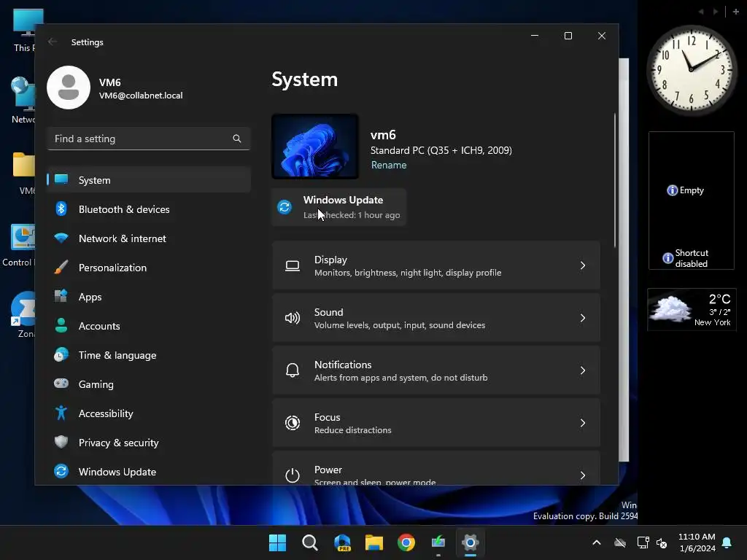Open Network & internet settings
This screenshot has height=560, width=747.
click(x=149, y=238)
